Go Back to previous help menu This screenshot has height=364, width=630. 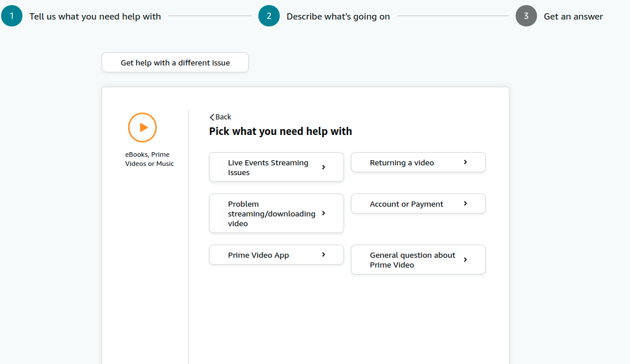click(223, 117)
